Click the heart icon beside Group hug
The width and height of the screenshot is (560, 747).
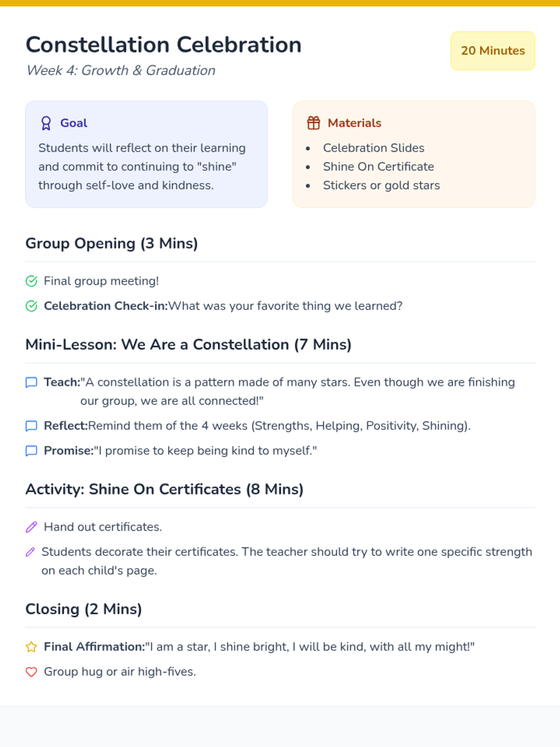click(31, 672)
